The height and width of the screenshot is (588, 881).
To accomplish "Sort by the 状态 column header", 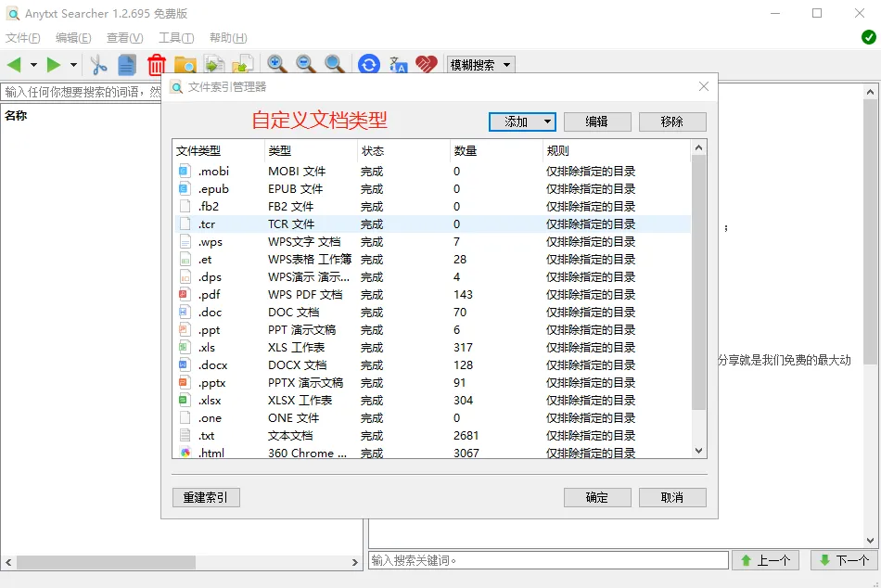I will pyautogui.click(x=402, y=150).
